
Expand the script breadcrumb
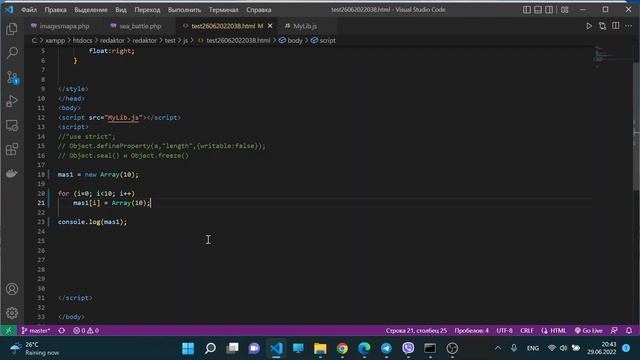click(x=323, y=40)
